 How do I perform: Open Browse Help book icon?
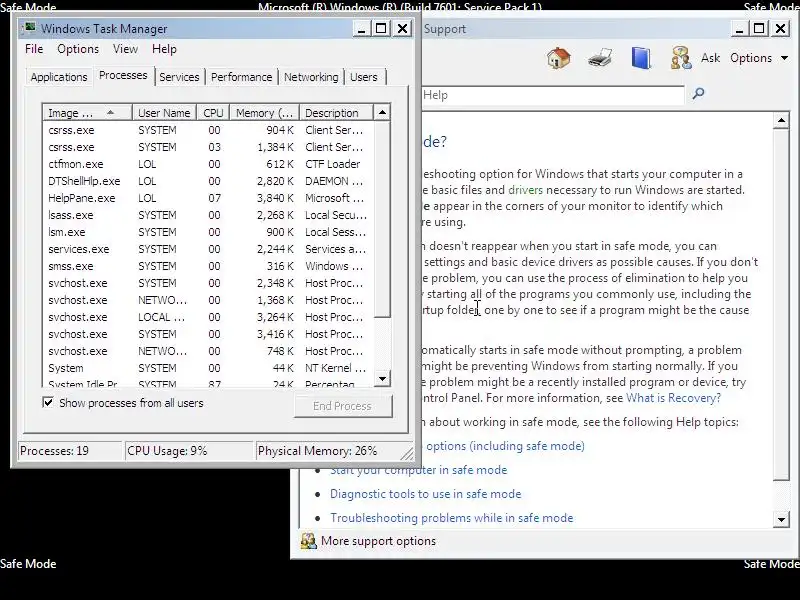tap(641, 58)
